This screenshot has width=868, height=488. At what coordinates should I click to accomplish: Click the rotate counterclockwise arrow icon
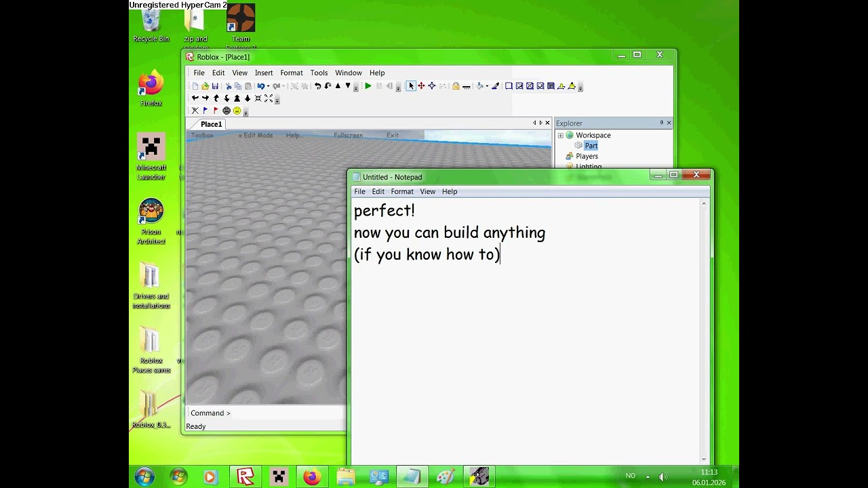(317, 86)
